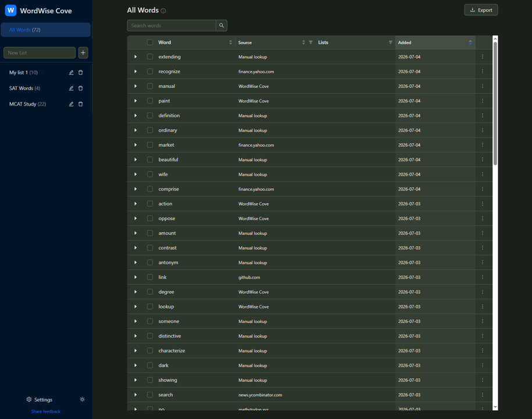Select the checkbox for extending
Viewport: 532px width, 419px height.
150,56
